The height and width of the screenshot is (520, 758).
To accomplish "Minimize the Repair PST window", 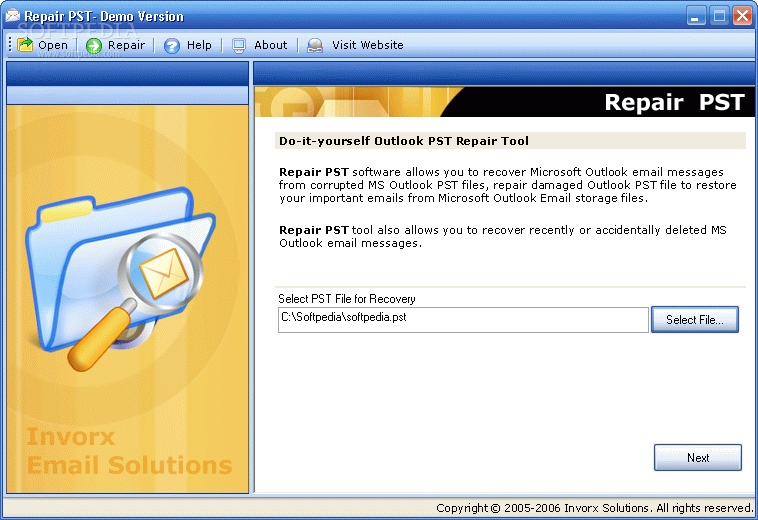I will (695, 16).
